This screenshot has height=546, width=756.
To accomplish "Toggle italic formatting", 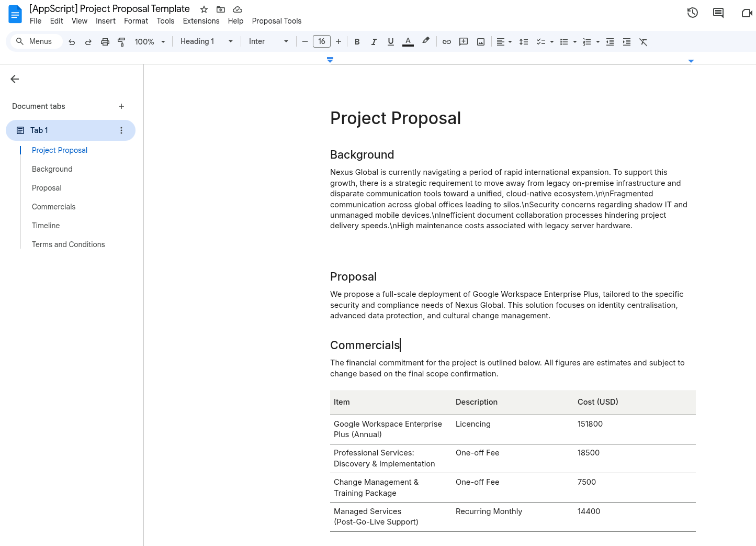I will 374,42.
